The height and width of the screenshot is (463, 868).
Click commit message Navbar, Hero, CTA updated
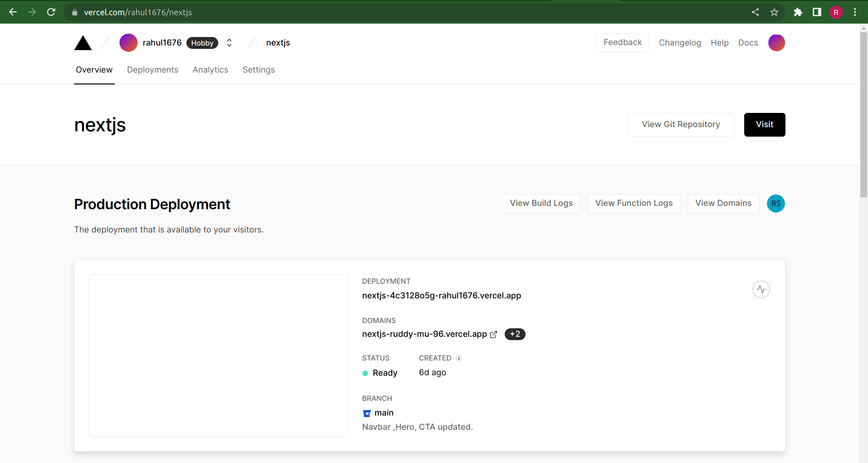[417, 427]
